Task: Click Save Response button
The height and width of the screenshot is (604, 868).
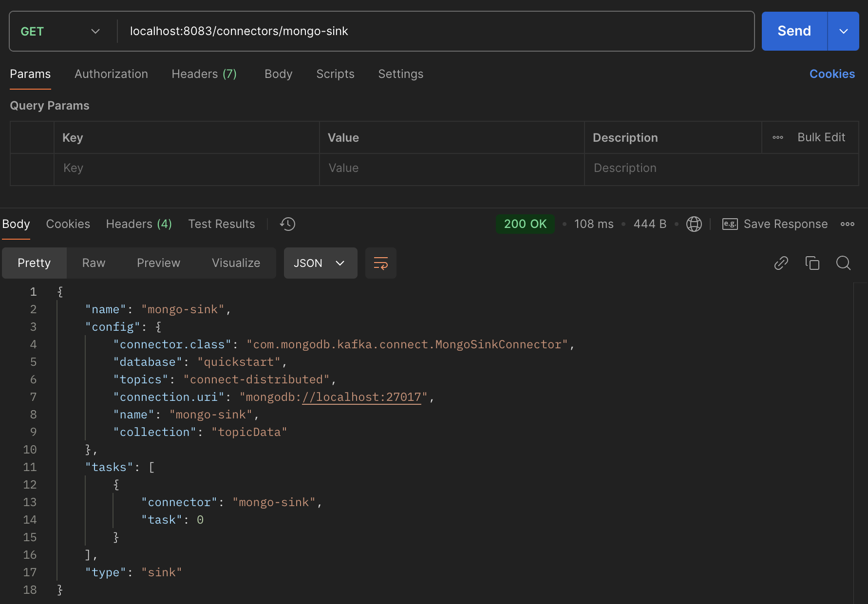Action: pos(775,224)
